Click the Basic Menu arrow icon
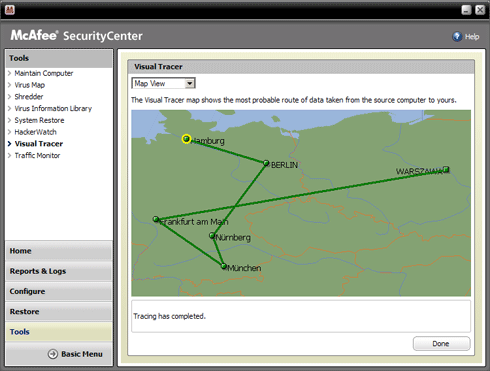Image resolution: width=490 pixels, height=371 pixels. point(53,354)
